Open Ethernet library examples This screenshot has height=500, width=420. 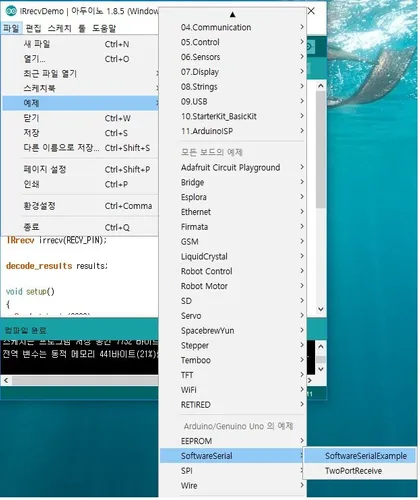(x=233, y=212)
